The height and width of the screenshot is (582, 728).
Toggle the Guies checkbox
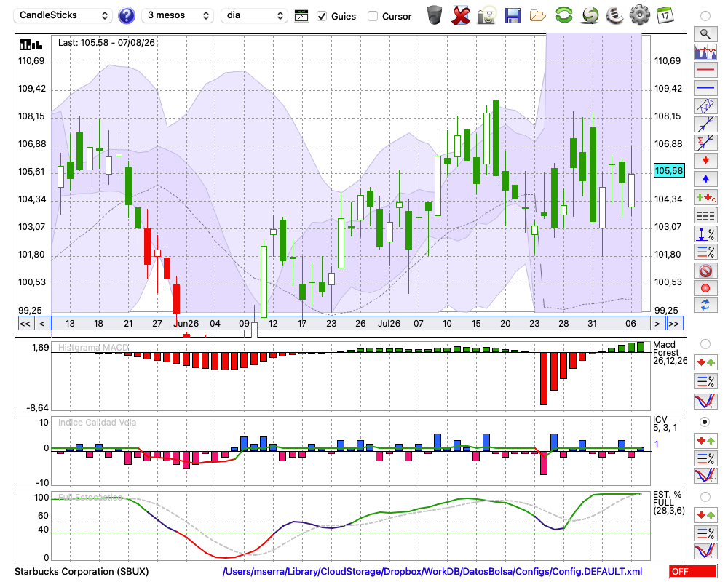[322, 16]
